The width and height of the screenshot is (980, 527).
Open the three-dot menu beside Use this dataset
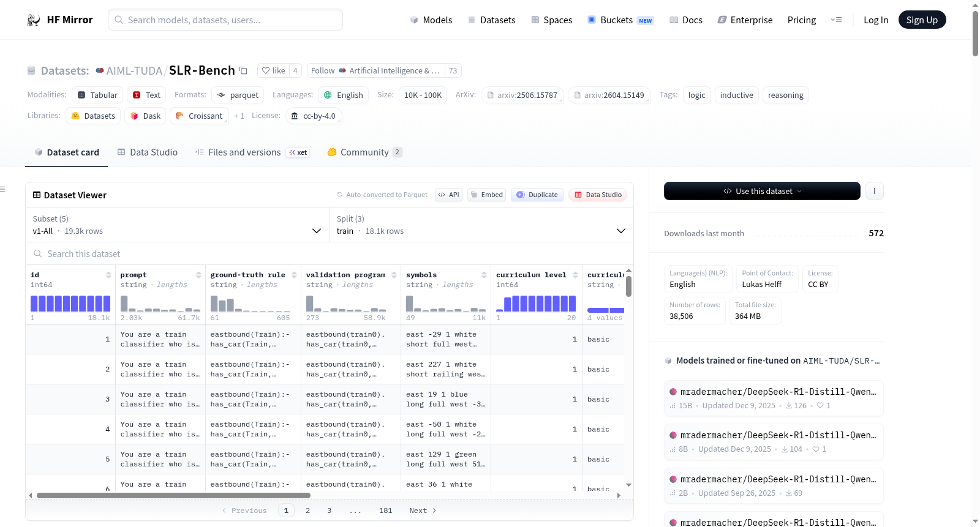click(874, 191)
